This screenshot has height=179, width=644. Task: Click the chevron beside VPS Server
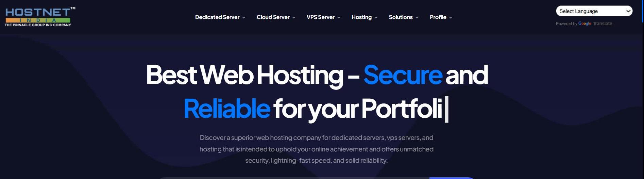(x=339, y=18)
